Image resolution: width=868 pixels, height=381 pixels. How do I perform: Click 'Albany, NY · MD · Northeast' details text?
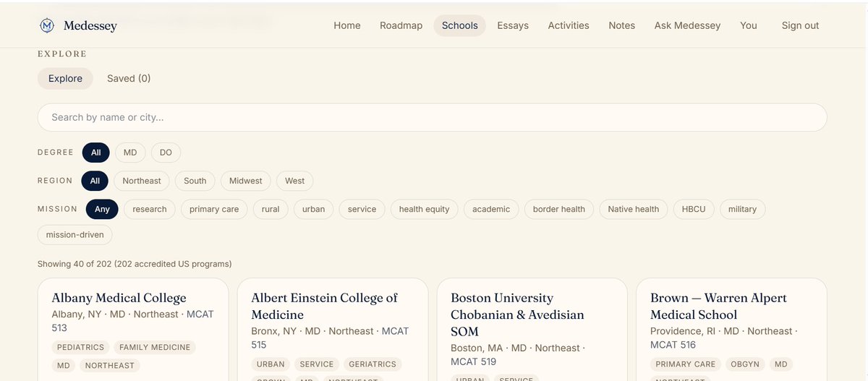115,314
